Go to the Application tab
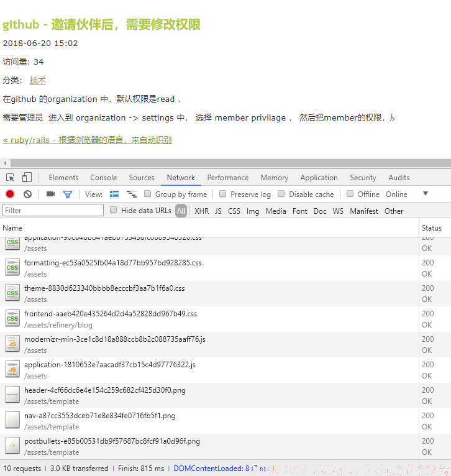The image size is (451, 476). click(319, 178)
